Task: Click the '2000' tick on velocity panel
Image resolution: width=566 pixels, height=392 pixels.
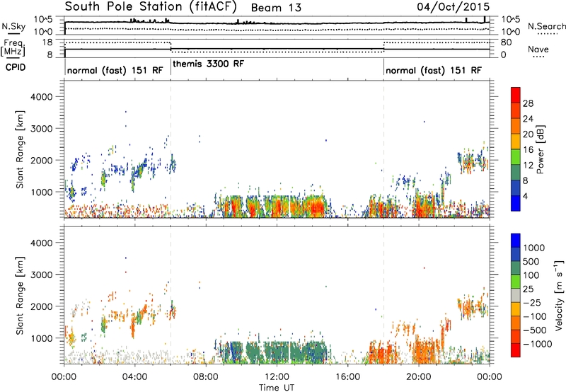Action: coord(41,306)
